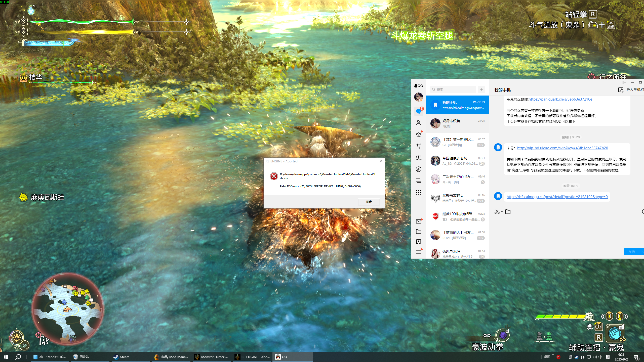This screenshot has width=644, height=362.
Task: Open the QQ mini-program circular icon
Action: tap(419, 169)
